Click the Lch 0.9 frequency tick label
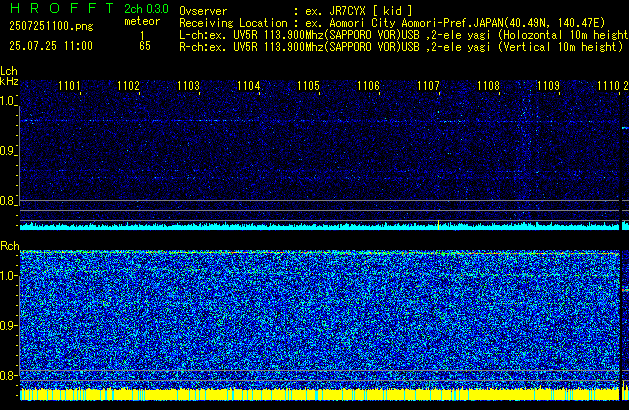Screen dimensions: 629x410 (x=8, y=151)
